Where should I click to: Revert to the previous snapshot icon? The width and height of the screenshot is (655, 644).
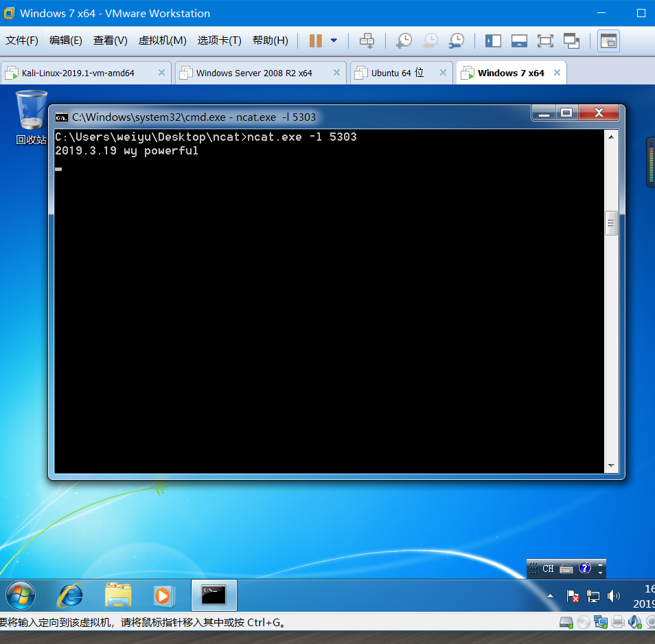tap(430, 41)
